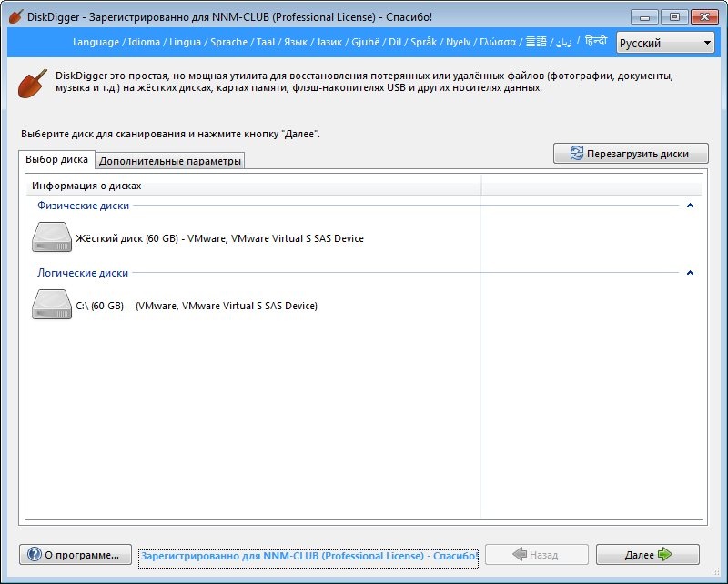Click the Перезагрузить диски button
Screen dimensions: 728x584
(631, 154)
